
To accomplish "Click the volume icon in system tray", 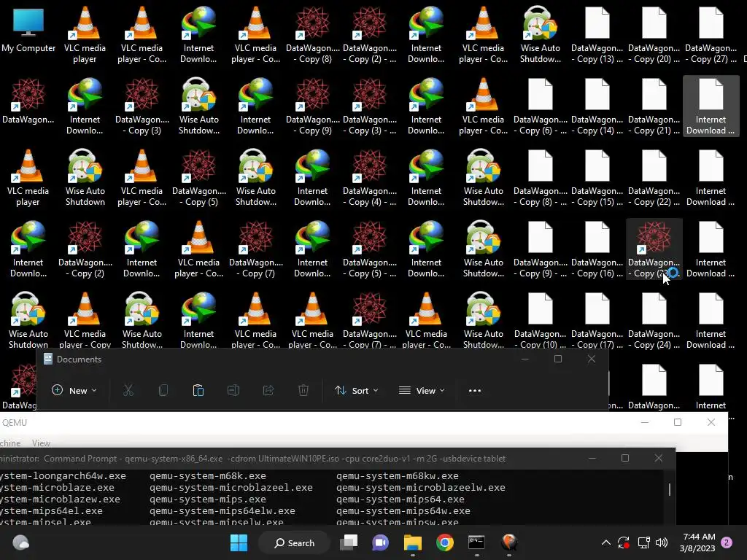I will coord(662,542).
